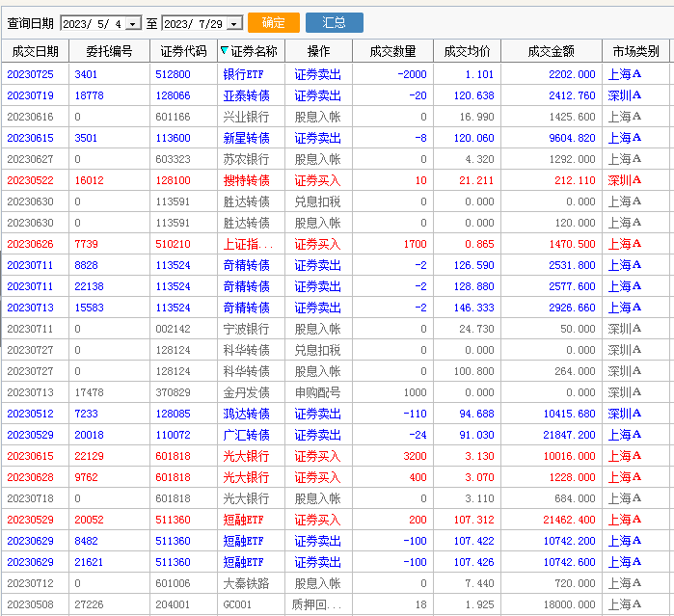This screenshot has width=674, height=616.
Task: Click average price 107.312
Action: click(x=474, y=520)
